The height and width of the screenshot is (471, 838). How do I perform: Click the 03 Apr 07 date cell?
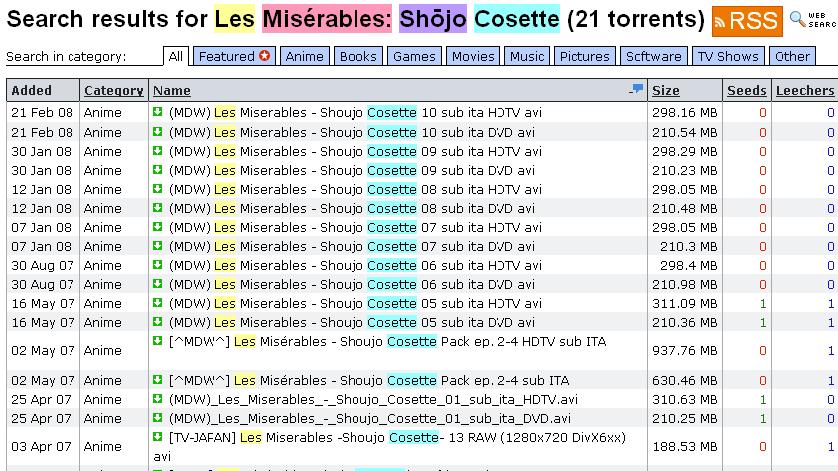(x=41, y=446)
